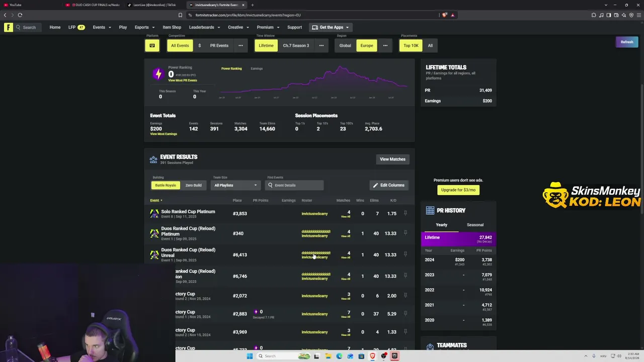Click Upgrade for $3/mo button

click(458, 190)
